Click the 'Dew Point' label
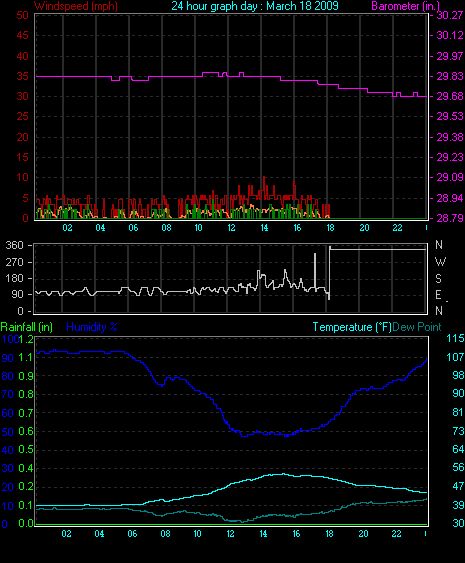Viewport: 465px width, 563px height. 417,327
